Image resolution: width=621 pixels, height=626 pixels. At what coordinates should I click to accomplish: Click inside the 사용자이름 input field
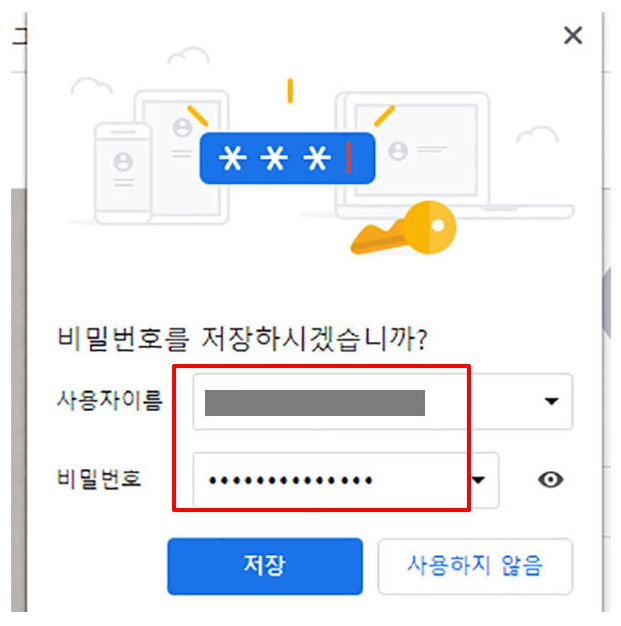click(382, 402)
